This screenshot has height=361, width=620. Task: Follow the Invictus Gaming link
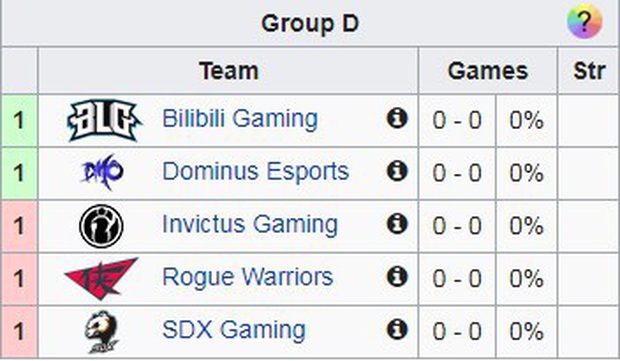[x=250, y=224]
